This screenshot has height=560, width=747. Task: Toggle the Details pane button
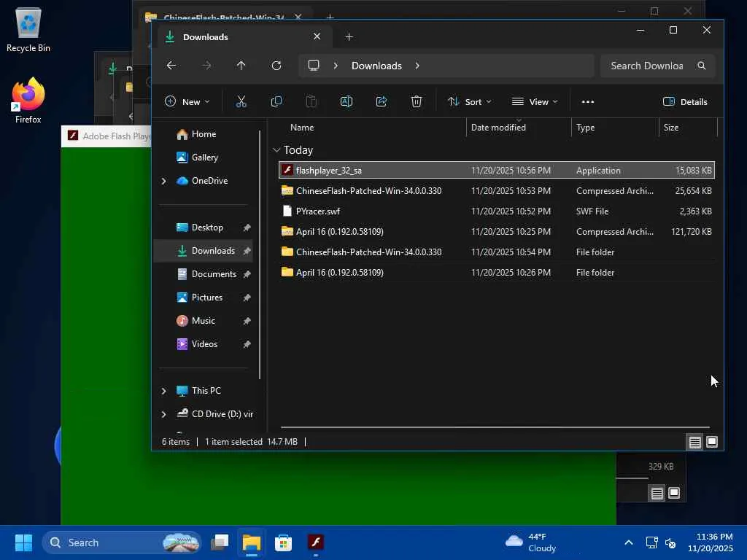coord(685,102)
